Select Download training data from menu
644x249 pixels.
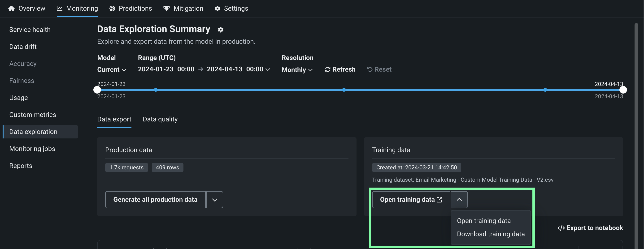(x=491, y=234)
